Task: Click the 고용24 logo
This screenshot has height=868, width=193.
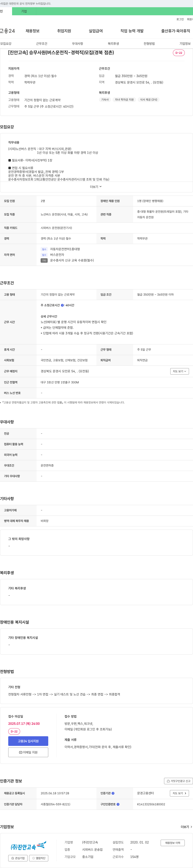Action: (x=7, y=31)
